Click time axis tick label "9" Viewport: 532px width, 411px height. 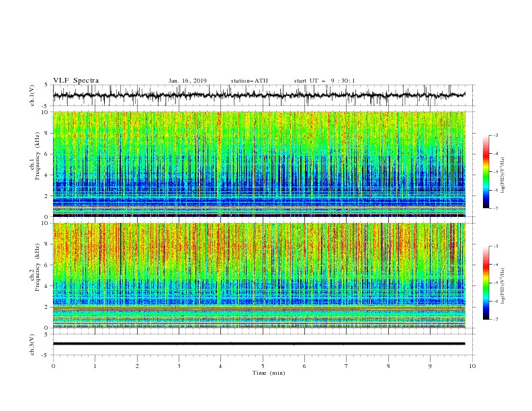click(x=430, y=366)
